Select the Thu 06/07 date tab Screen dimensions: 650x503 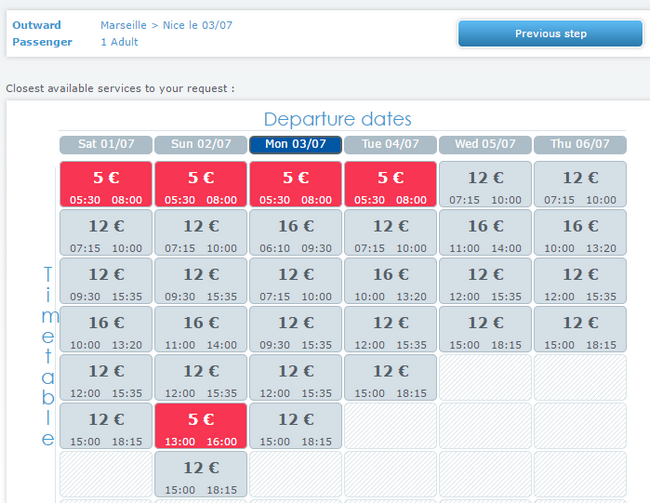click(580, 144)
